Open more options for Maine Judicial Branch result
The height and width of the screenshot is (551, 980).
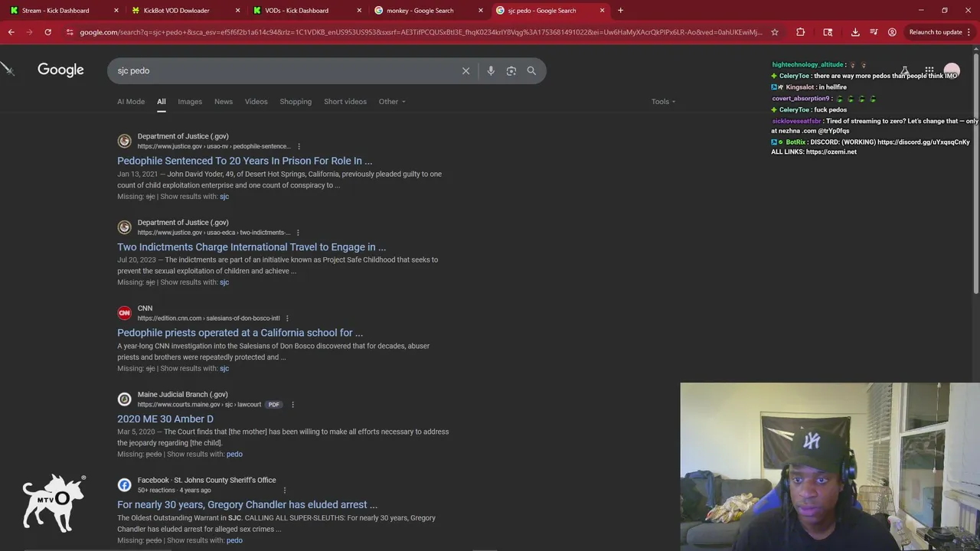pos(292,405)
